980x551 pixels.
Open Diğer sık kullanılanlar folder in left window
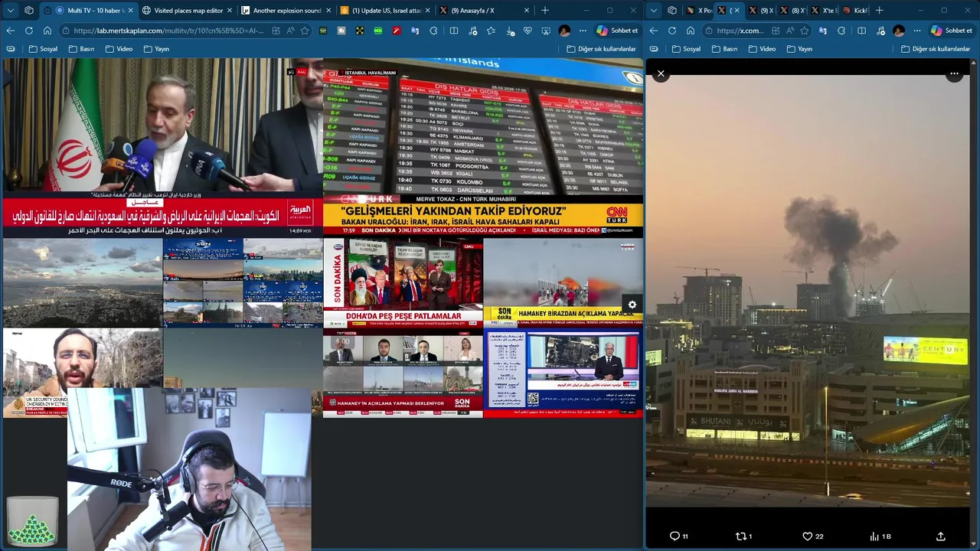click(x=601, y=49)
